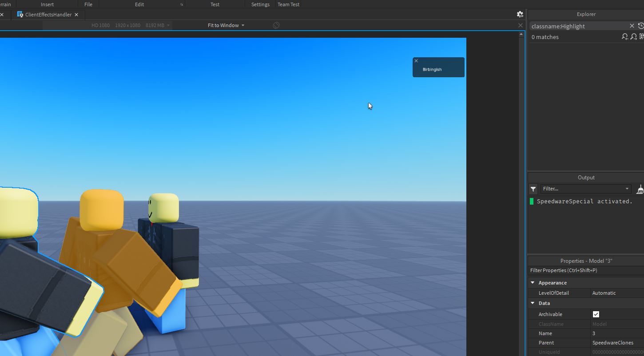Toggle the Output filter funnel icon
This screenshot has height=356, width=644.
pyautogui.click(x=533, y=189)
